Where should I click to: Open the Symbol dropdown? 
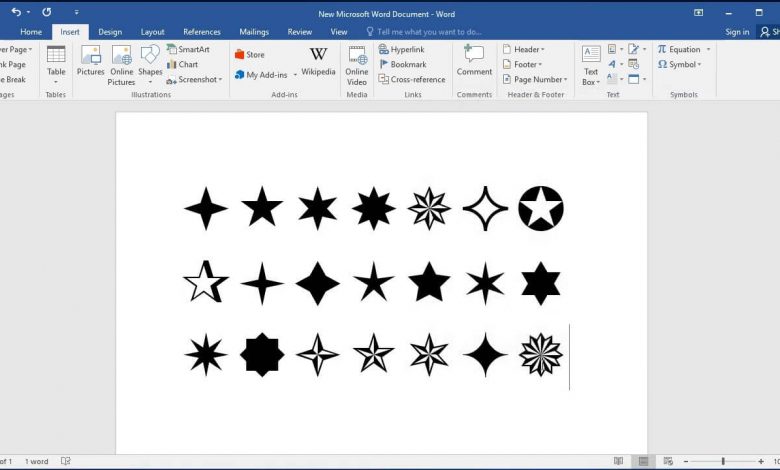tap(680, 64)
